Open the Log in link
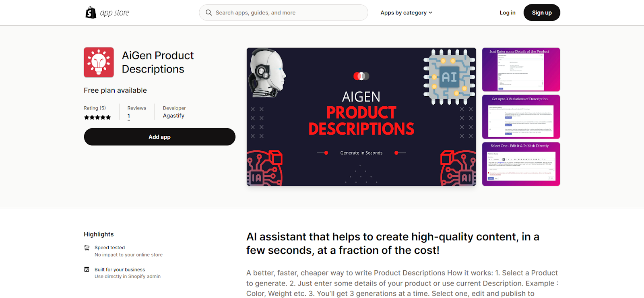The height and width of the screenshot is (298, 644). click(508, 12)
